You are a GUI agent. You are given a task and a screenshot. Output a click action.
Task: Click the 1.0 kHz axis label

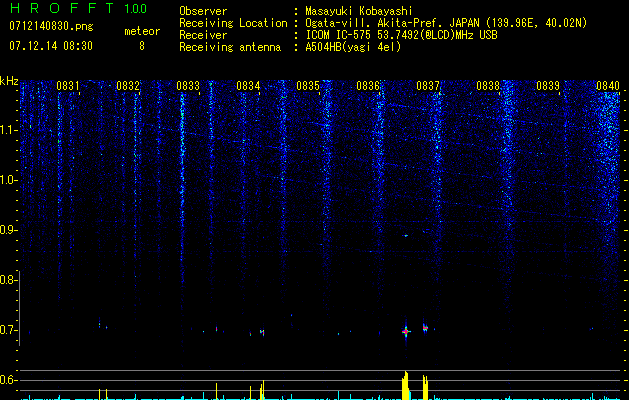pos(8,180)
